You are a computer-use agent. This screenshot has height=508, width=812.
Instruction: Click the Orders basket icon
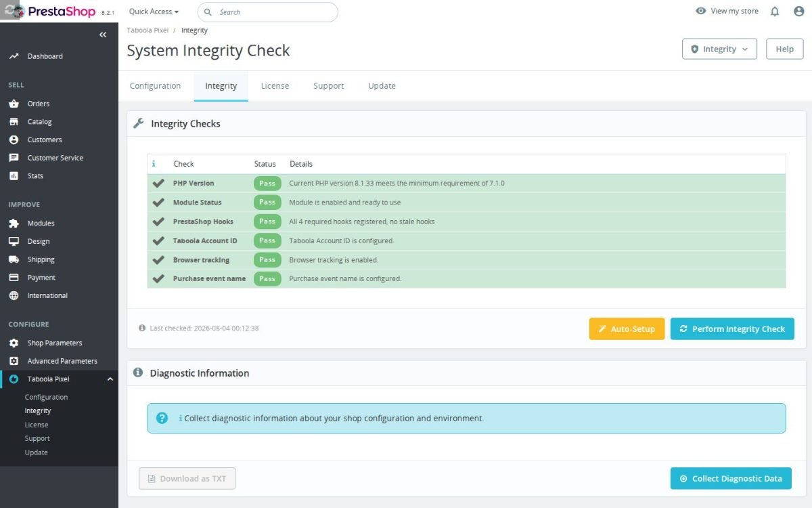click(14, 104)
